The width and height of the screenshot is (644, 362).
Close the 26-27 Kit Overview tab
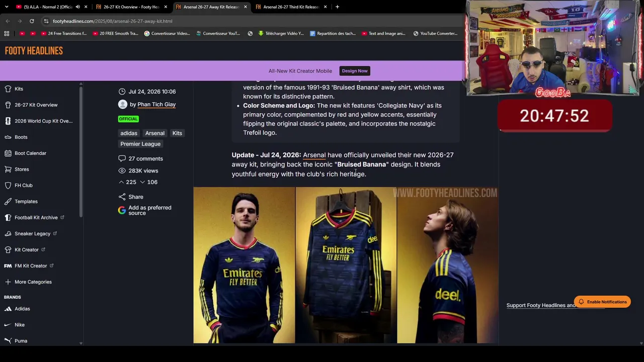166,7
